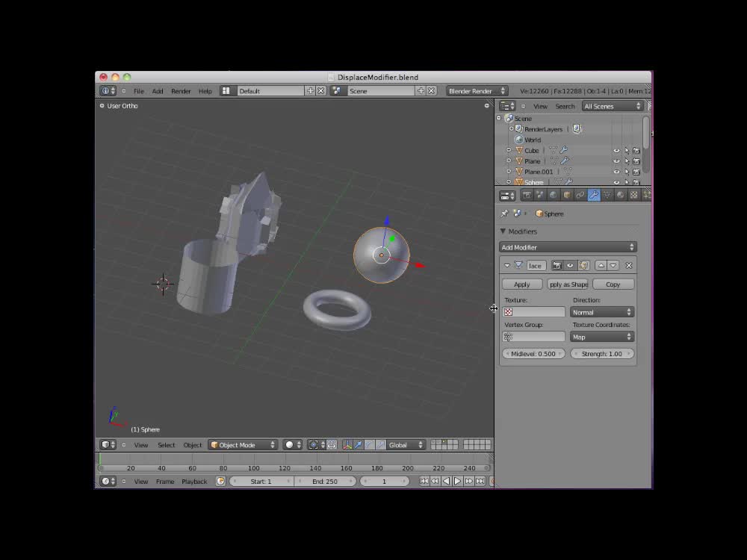Screen dimensions: 747x560
Task: Select the Material properties sphere icon
Action: click(x=620, y=195)
